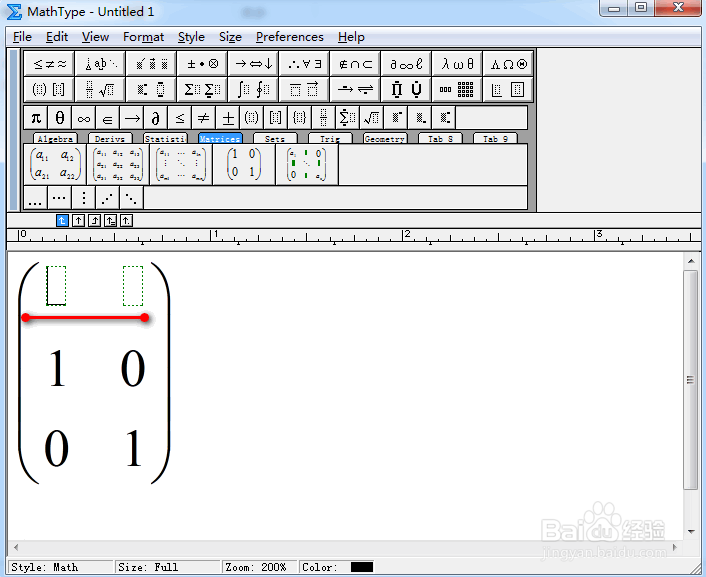This screenshot has width=706, height=577.
Task: Open the set theory symbols palette
Action: click(x=355, y=64)
